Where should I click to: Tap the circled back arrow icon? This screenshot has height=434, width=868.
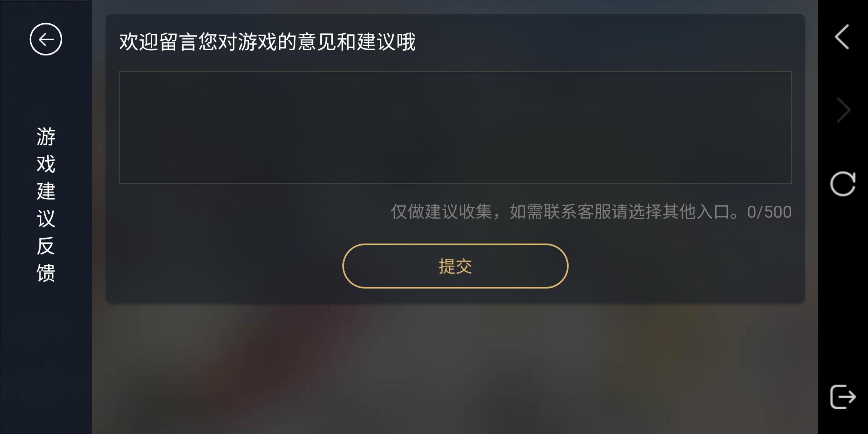46,39
